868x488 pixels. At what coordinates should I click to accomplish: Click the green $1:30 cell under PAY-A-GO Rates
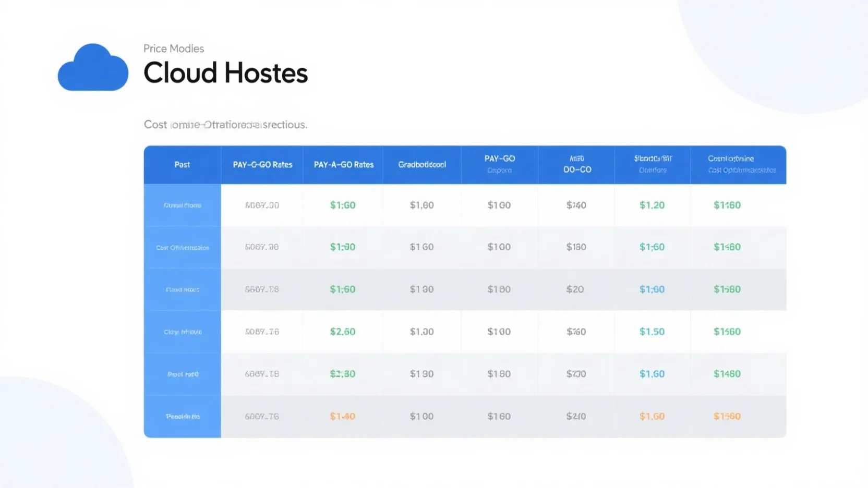[x=343, y=247]
